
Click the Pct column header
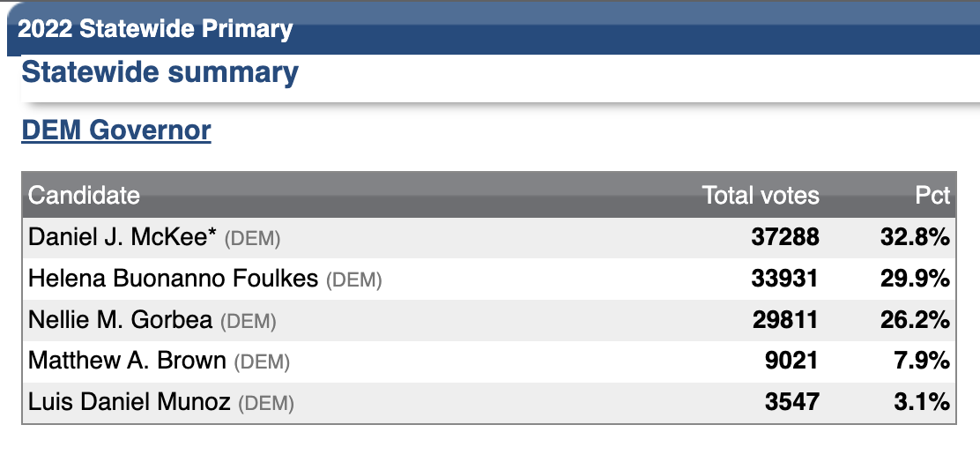click(932, 195)
